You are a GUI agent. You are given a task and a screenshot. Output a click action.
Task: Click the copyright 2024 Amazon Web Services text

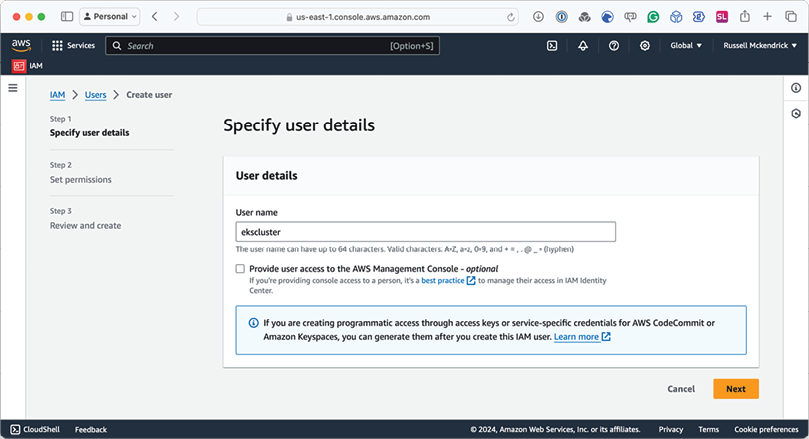coord(555,430)
